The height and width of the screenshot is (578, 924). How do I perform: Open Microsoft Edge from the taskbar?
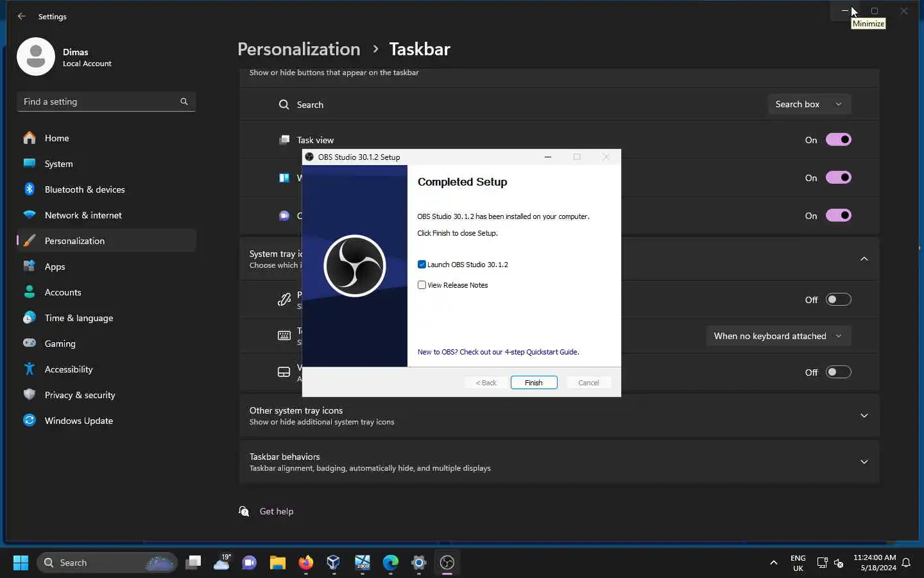(x=390, y=563)
